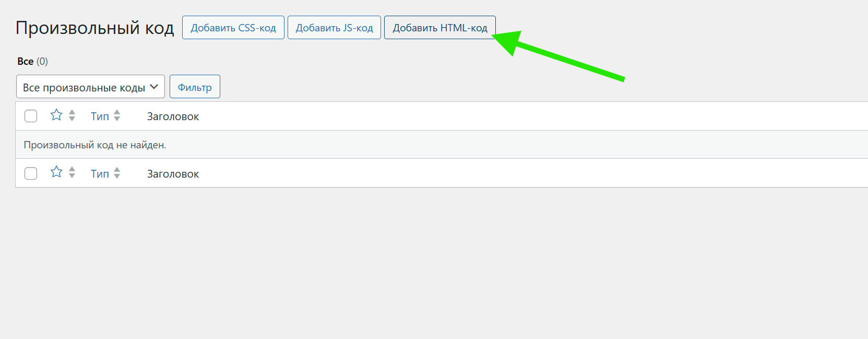Open the Все (0) view link
Viewport: 868px width, 339px height.
click(x=26, y=61)
